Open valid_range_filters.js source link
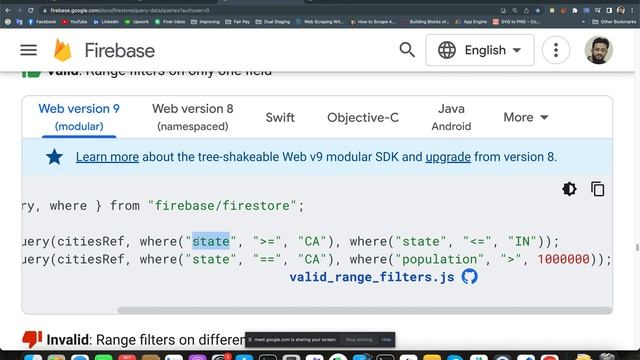Image resolution: width=640 pixels, height=360 pixels. click(x=372, y=277)
